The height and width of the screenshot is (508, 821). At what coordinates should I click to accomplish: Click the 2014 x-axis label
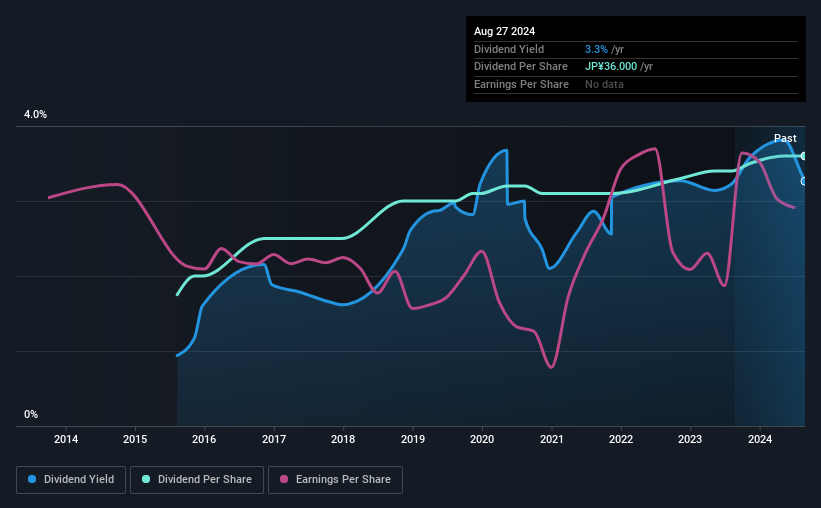click(66, 439)
